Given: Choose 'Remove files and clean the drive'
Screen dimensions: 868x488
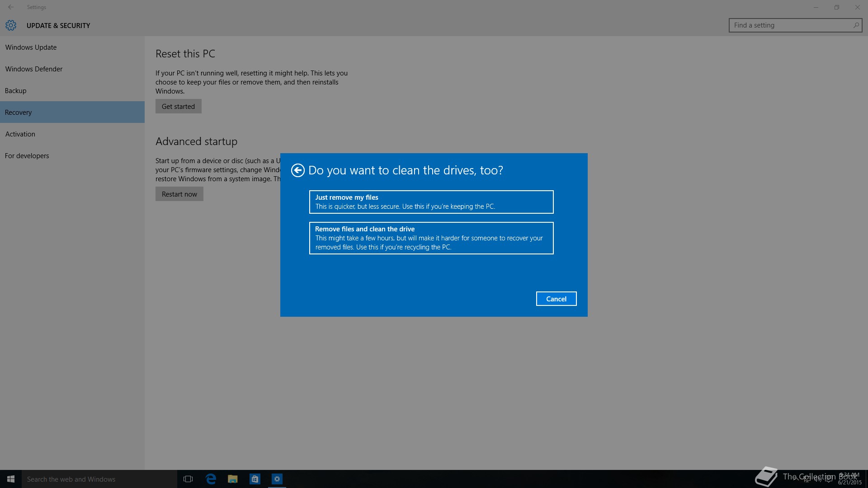Looking at the screenshot, I should coord(431,238).
